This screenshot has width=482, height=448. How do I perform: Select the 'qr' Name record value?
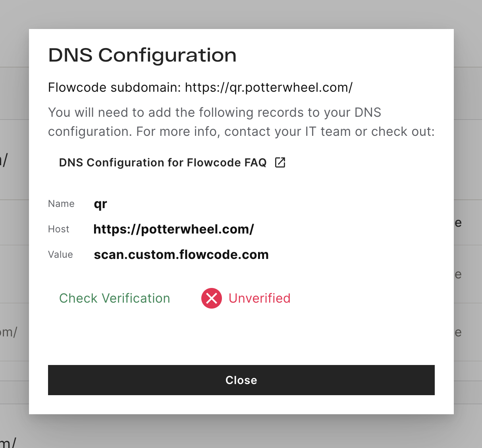[x=100, y=204]
